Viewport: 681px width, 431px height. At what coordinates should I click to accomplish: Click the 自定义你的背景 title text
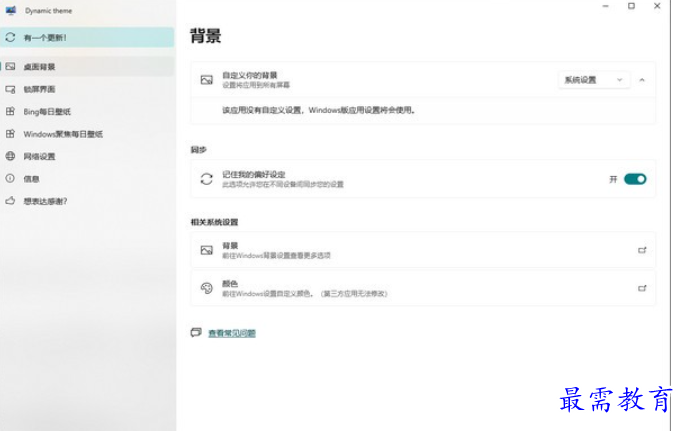(250, 75)
